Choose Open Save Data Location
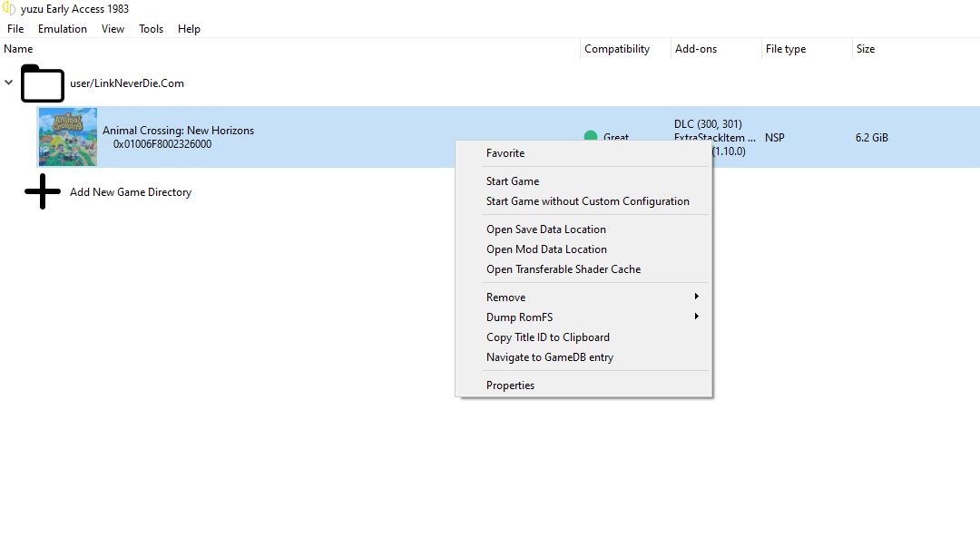Screen dimensions: 980x556 [x=546, y=229]
